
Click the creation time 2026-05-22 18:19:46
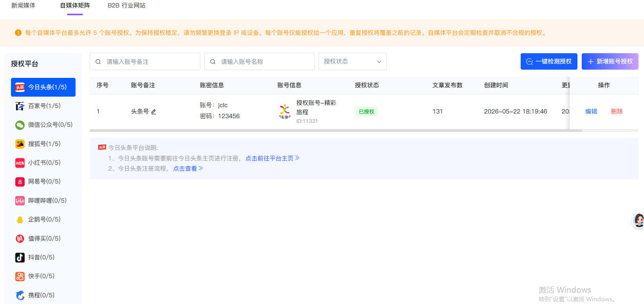tap(516, 112)
